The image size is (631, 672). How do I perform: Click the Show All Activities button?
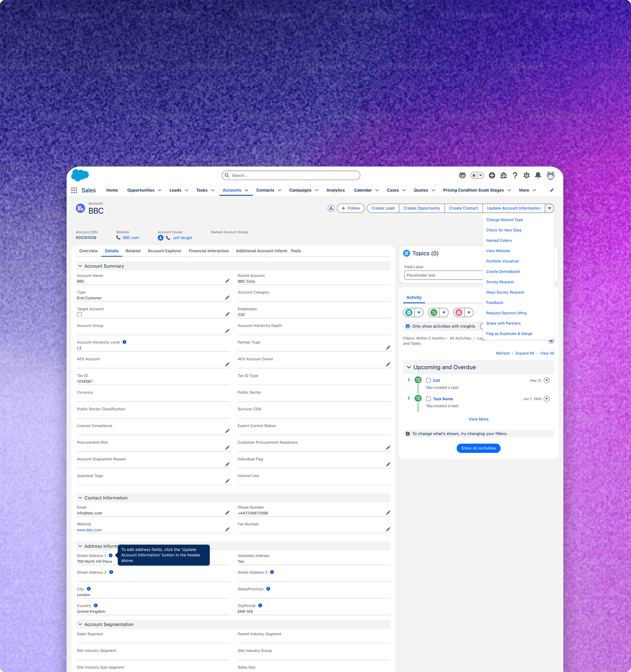click(478, 448)
